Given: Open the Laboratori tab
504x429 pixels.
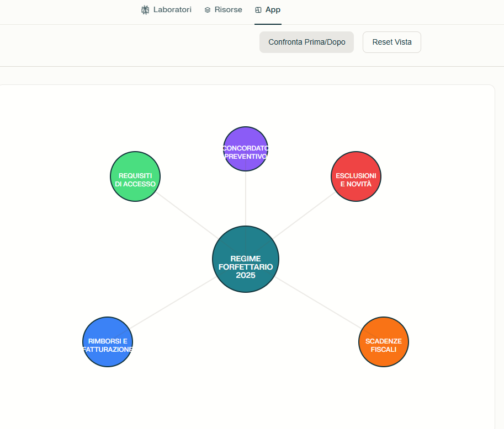Looking at the screenshot, I should click(172, 10).
